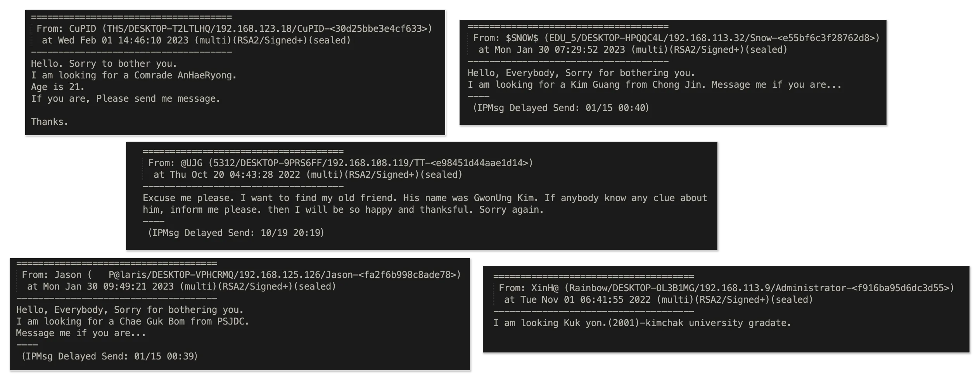Click the 'Hello. Sorry to bother you.' line
The image size is (980, 382).
coord(104,64)
